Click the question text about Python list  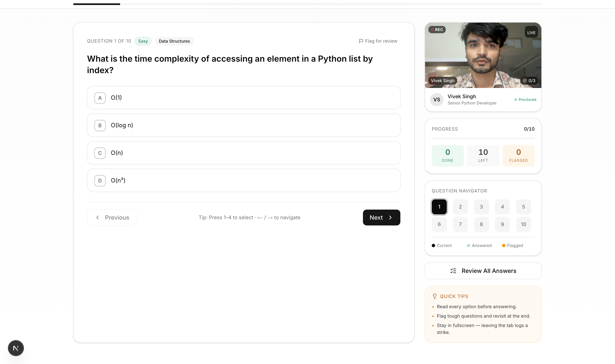[x=230, y=64]
